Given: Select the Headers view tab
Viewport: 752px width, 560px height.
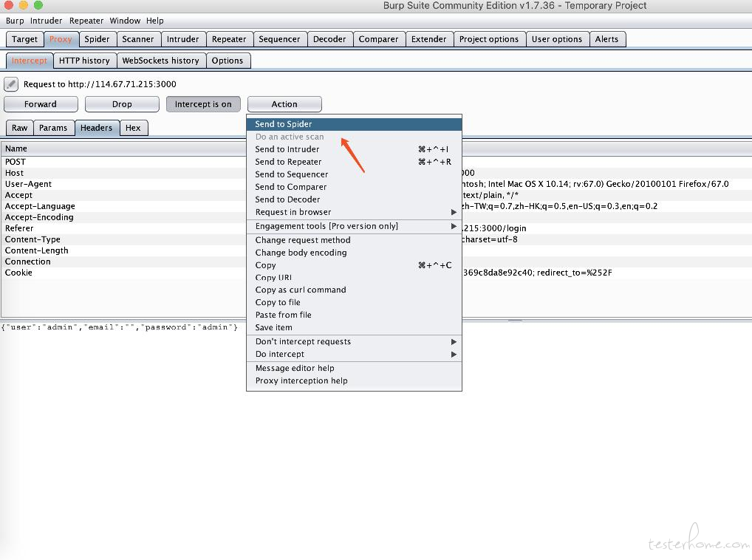Looking at the screenshot, I should (96, 128).
